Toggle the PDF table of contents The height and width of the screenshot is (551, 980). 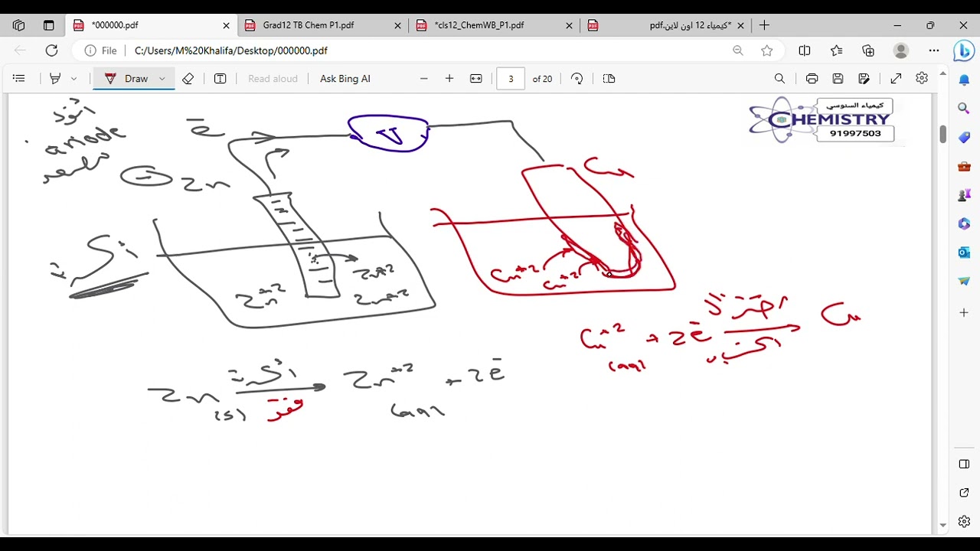[x=19, y=79]
